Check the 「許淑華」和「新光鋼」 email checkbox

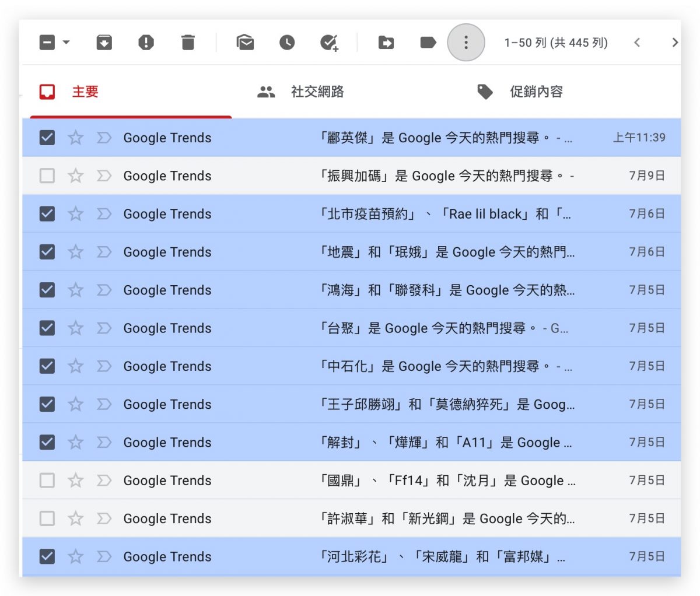coord(47,518)
